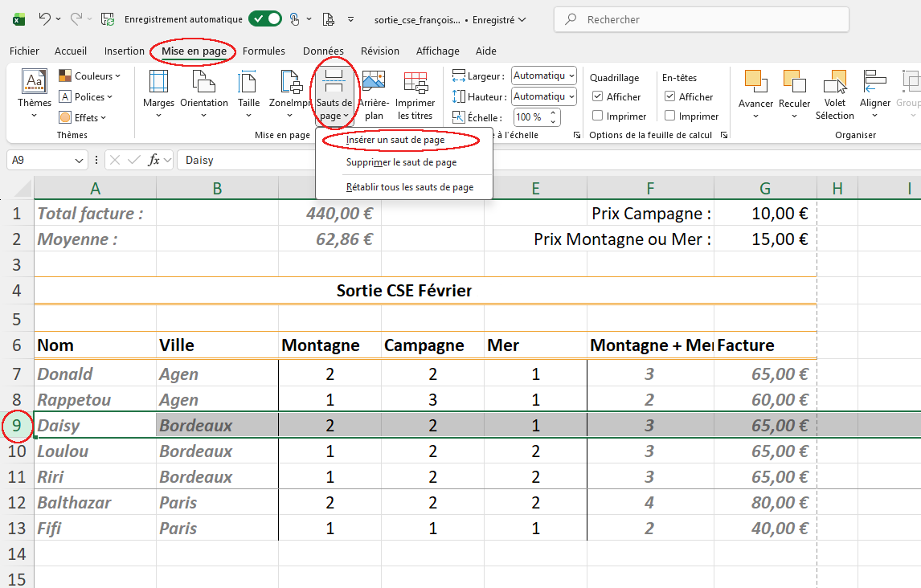The image size is (921, 588).
Task: Expand the Hauteur dropdown
Action: 544,96
